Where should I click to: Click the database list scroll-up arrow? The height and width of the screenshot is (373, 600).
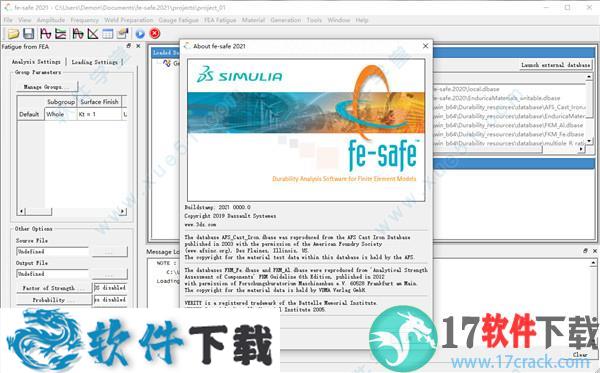point(589,78)
